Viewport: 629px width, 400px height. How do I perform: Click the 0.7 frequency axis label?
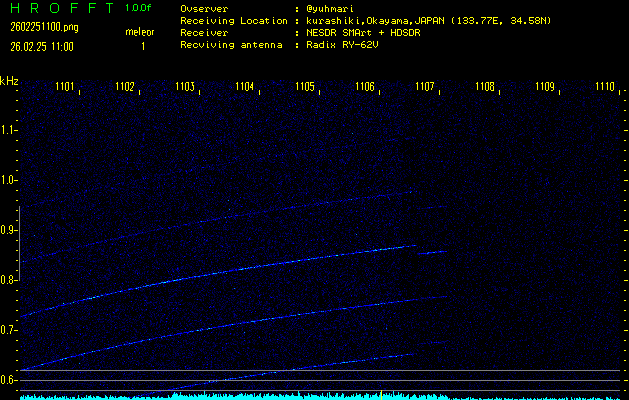[x=9, y=330]
